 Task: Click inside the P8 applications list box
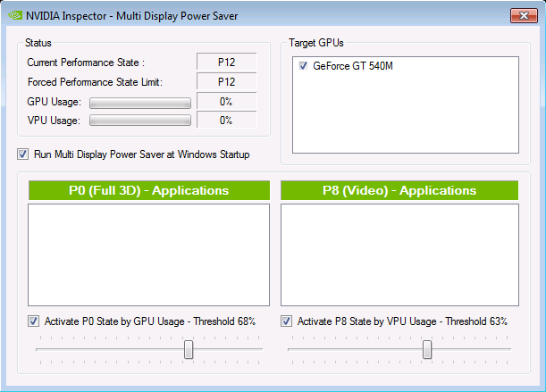click(399, 255)
